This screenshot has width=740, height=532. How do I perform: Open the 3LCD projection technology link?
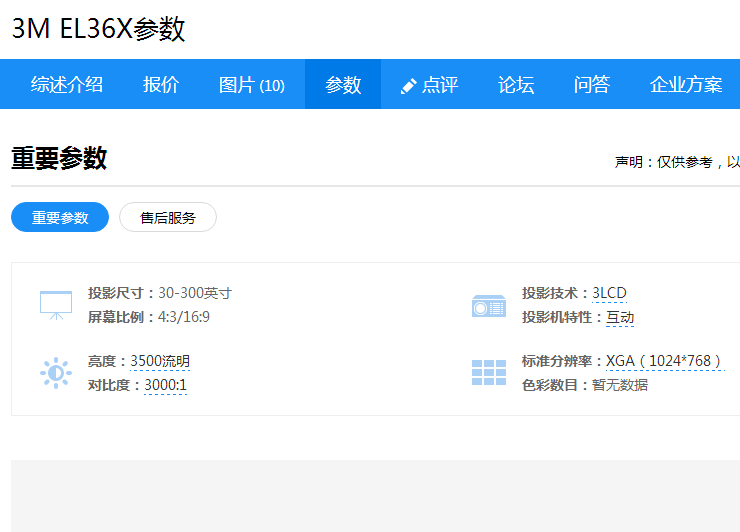[609, 293]
